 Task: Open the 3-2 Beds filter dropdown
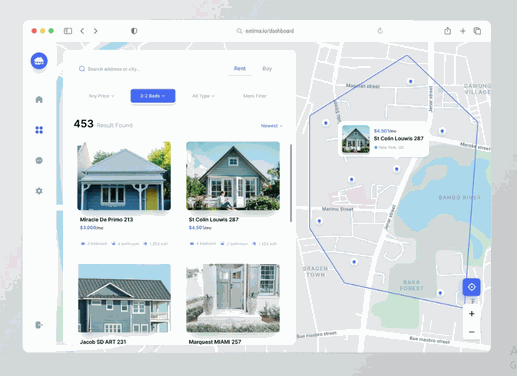coord(153,96)
